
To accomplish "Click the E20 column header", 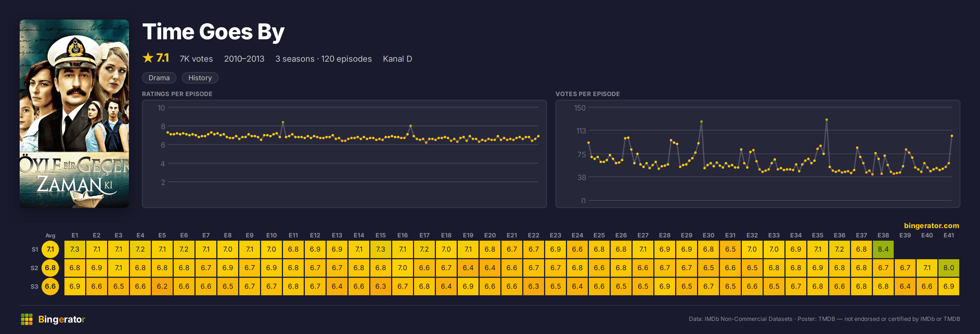I will pyautogui.click(x=490, y=235).
